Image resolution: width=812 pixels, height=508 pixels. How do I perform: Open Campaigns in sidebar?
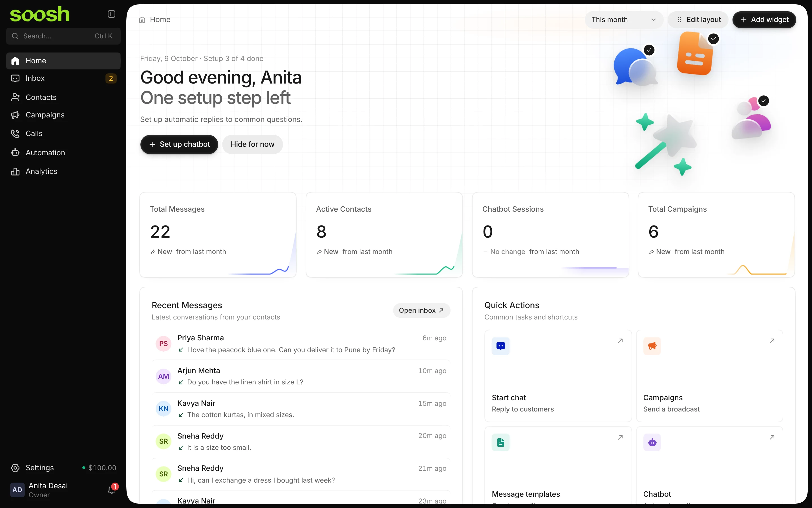tap(63, 115)
